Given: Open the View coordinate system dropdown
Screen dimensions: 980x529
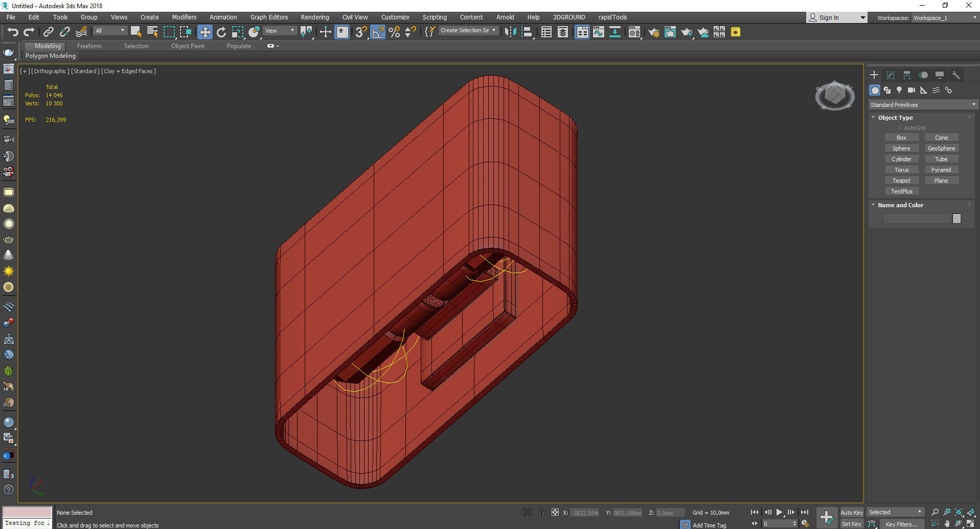Looking at the screenshot, I should [x=280, y=31].
